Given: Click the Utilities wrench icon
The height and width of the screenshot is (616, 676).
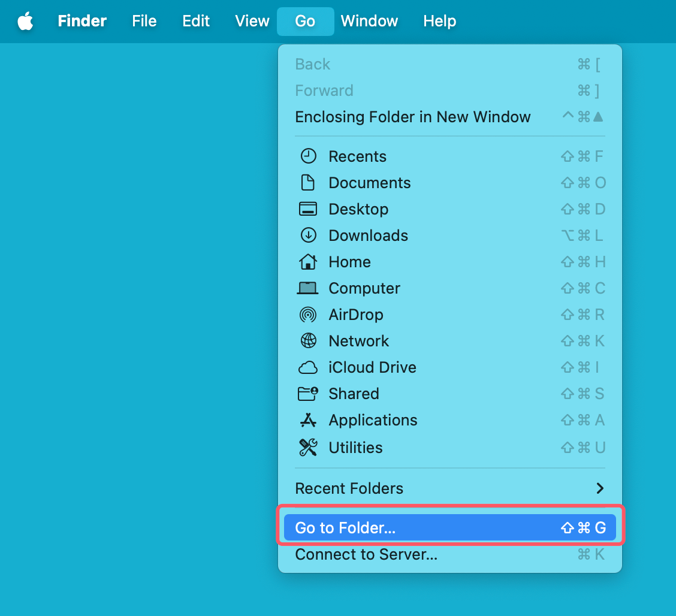Looking at the screenshot, I should [308, 447].
